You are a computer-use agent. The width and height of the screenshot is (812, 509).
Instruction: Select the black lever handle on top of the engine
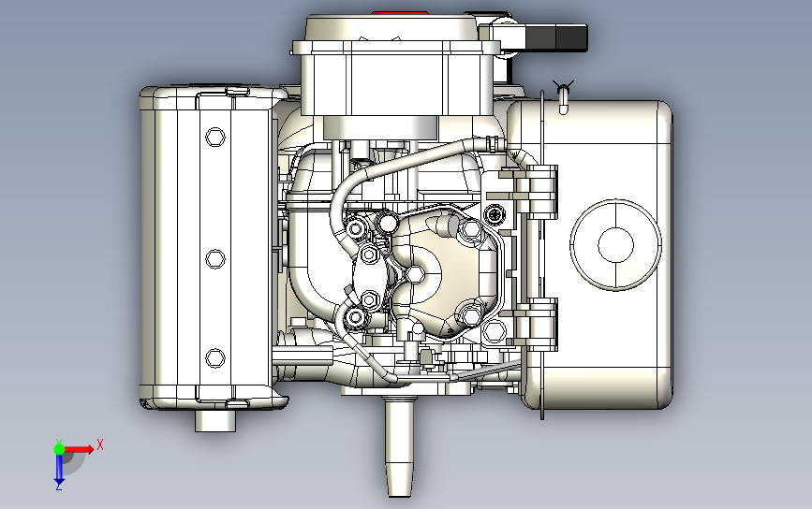[x=556, y=37]
